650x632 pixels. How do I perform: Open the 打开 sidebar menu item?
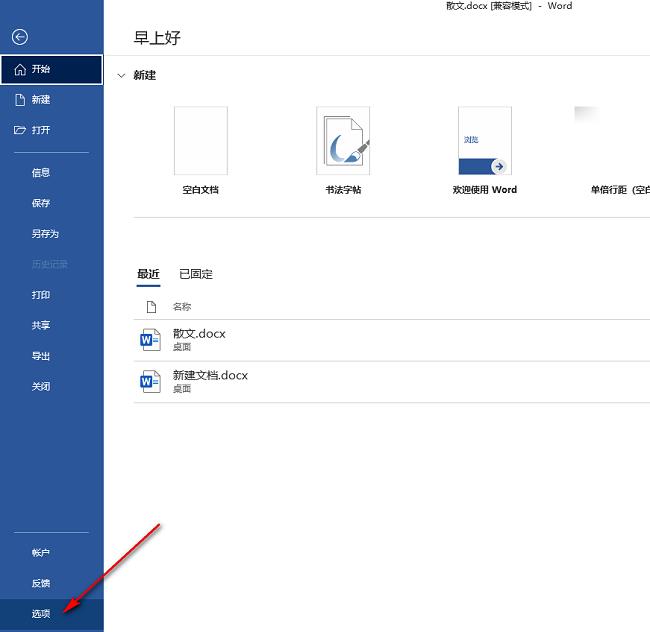[52, 130]
